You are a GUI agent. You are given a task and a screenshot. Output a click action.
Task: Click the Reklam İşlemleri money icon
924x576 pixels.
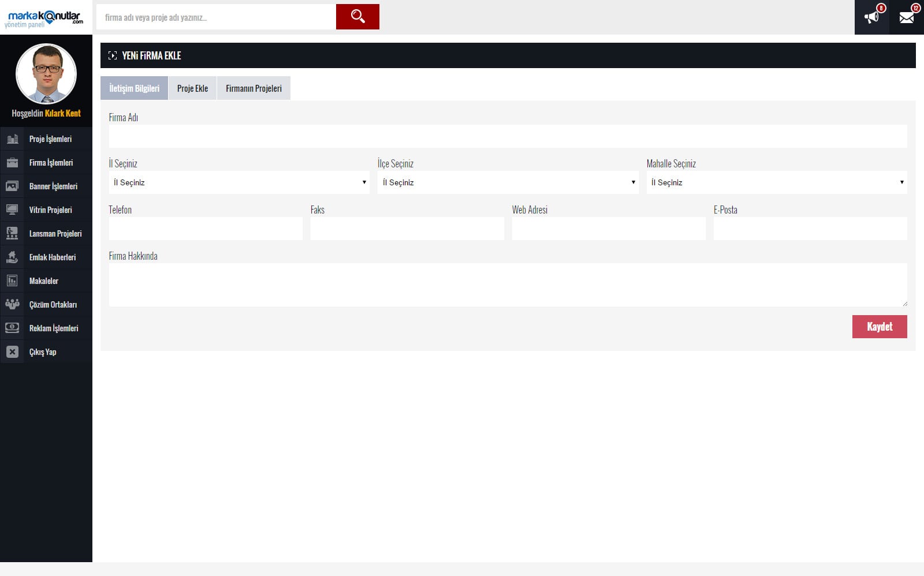click(12, 328)
